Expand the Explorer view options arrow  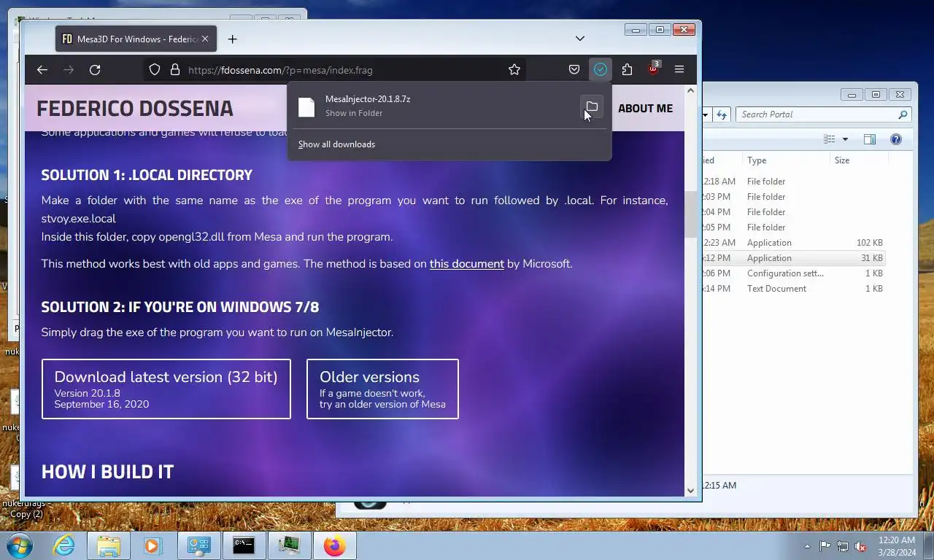[x=845, y=139]
